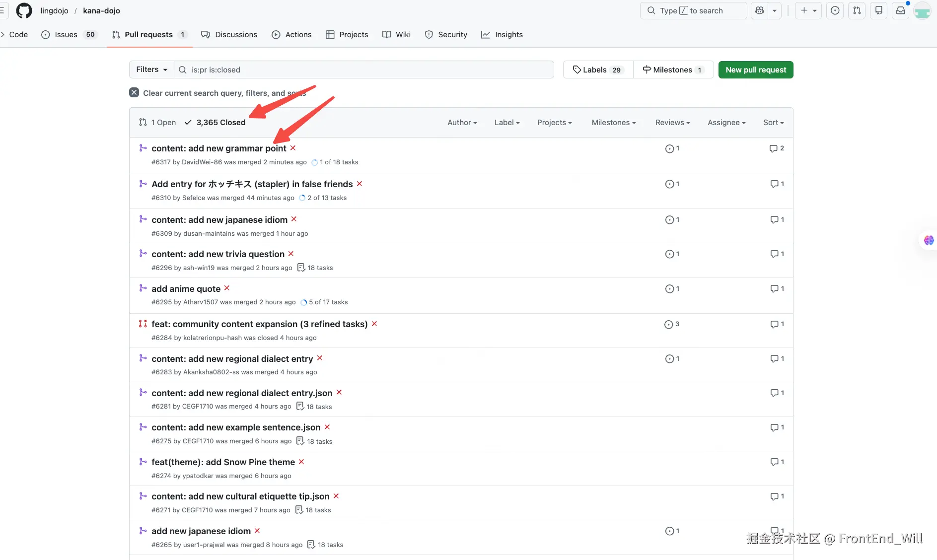Screen dimensions: 937x560
Task: Click the floating brain assistant icon at right edge
Action: click(929, 240)
